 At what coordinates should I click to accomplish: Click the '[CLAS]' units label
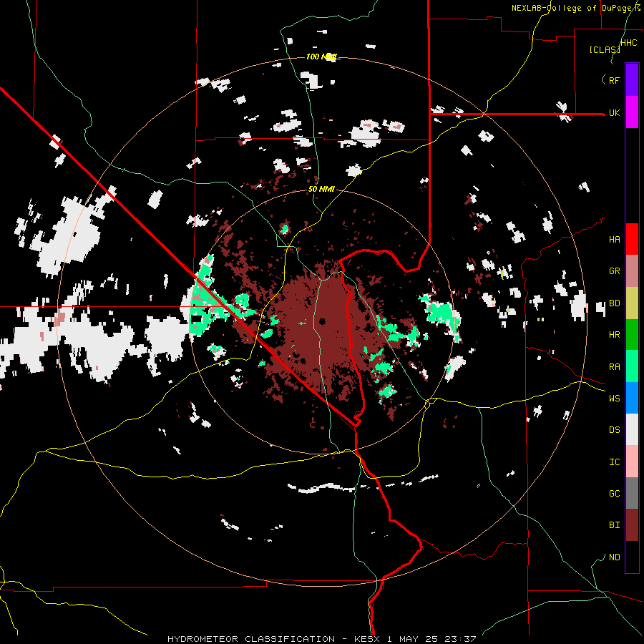point(604,49)
